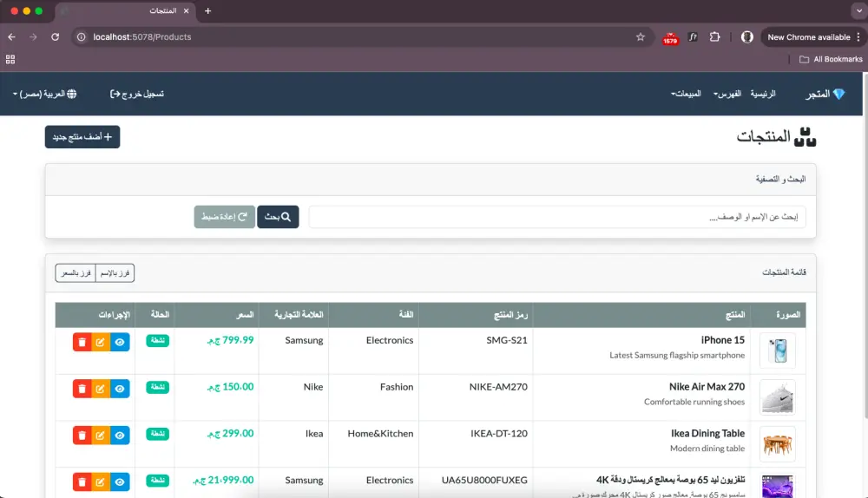
Task: Sort the list by price (فرز بالسعر)
Action: pos(76,272)
